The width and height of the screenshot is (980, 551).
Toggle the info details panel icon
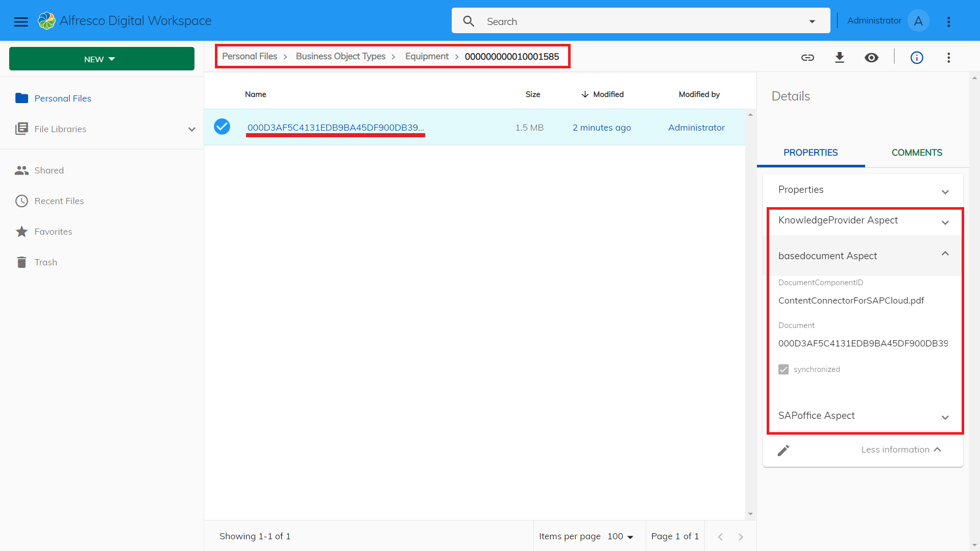point(917,58)
